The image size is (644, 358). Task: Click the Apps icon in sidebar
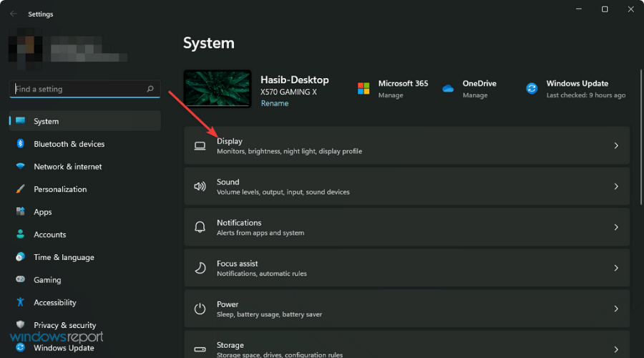click(20, 212)
